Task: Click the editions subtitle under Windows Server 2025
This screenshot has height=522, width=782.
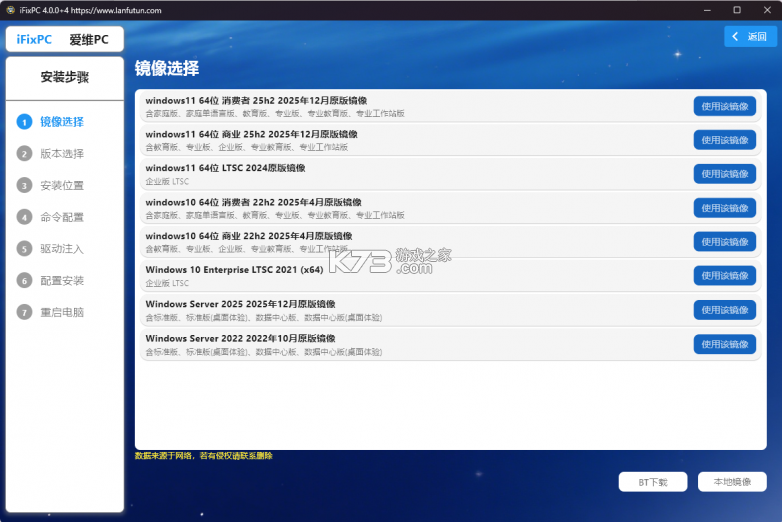Action: tap(264, 318)
